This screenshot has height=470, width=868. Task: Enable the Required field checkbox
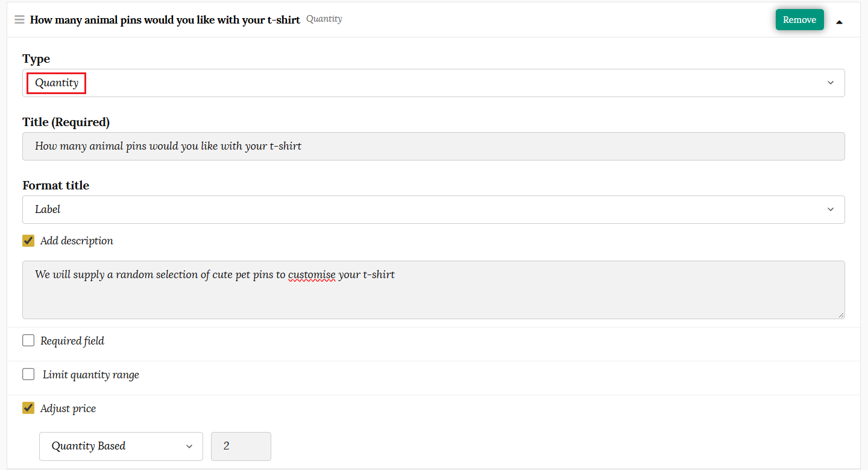point(28,341)
